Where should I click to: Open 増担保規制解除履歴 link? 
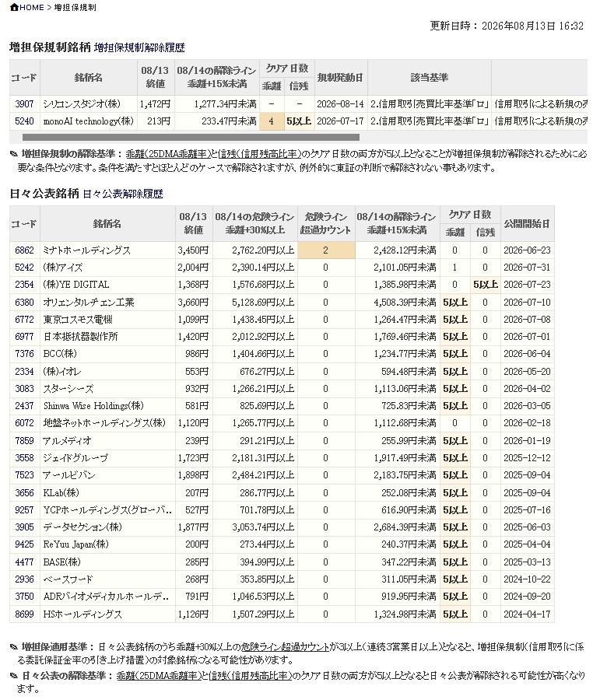tap(139, 47)
